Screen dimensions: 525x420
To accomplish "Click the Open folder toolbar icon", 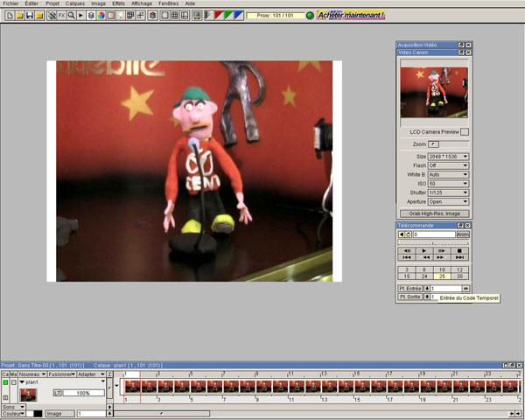I will [x=20, y=16].
